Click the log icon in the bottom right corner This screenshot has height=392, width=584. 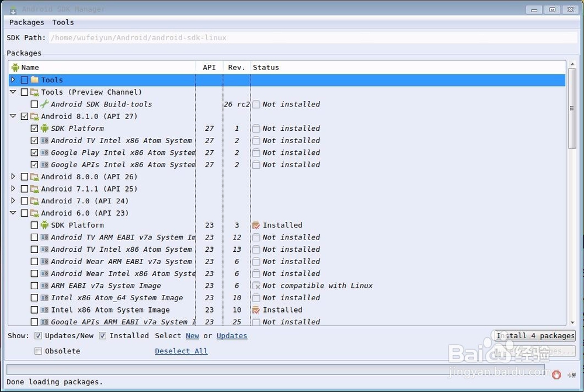572,375
